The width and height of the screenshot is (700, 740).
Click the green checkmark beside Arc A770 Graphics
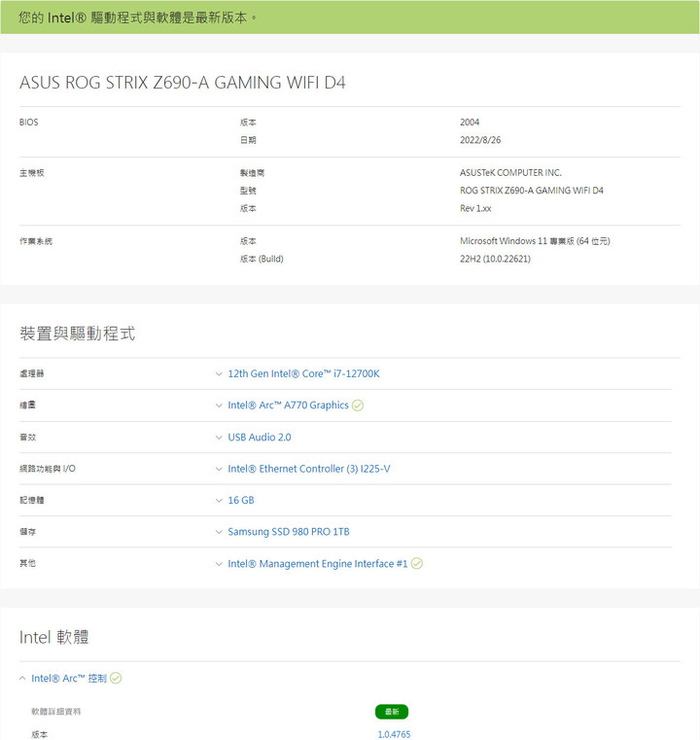[358, 405]
